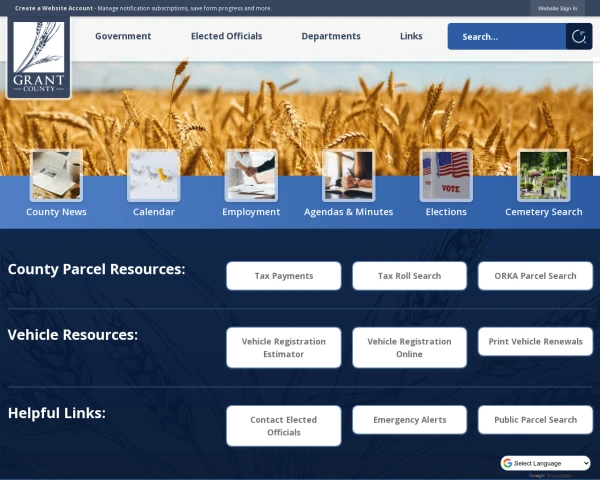The image size is (600, 480).
Task: Open the Links menu
Action: pos(411,36)
